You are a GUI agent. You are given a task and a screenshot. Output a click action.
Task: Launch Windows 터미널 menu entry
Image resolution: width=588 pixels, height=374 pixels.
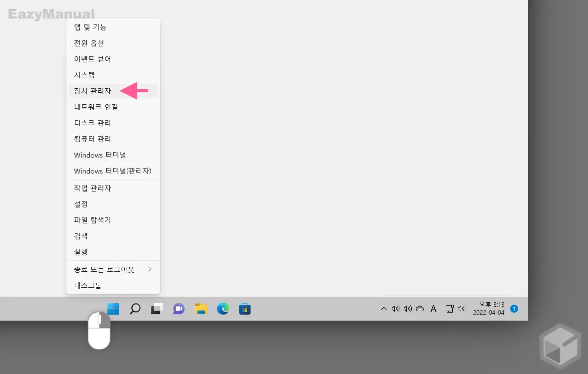coord(113,155)
